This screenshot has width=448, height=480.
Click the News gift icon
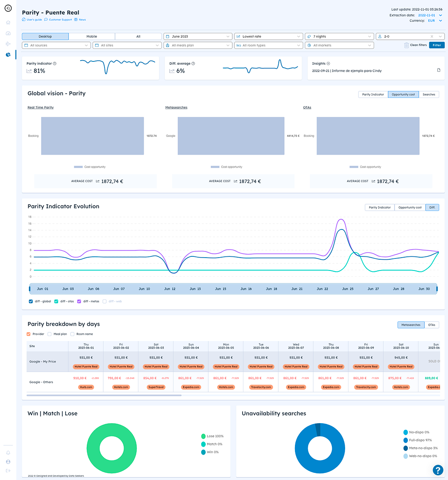point(76,19)
